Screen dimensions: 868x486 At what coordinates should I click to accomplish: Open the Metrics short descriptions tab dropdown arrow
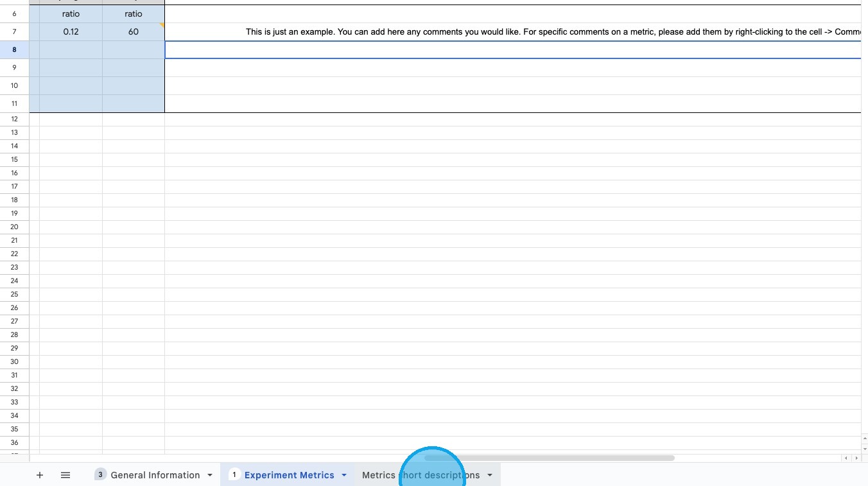(490, 475)
